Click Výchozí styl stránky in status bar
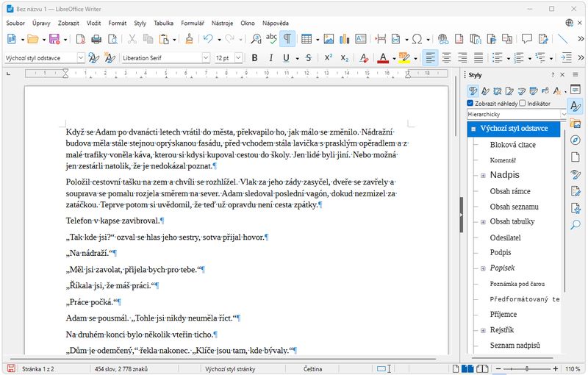588x375 pixels. tap(230, 369)
